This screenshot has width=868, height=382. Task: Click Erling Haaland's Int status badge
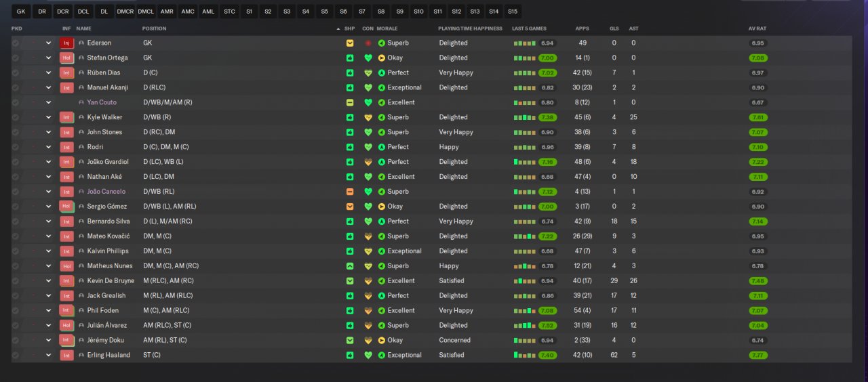66,355
